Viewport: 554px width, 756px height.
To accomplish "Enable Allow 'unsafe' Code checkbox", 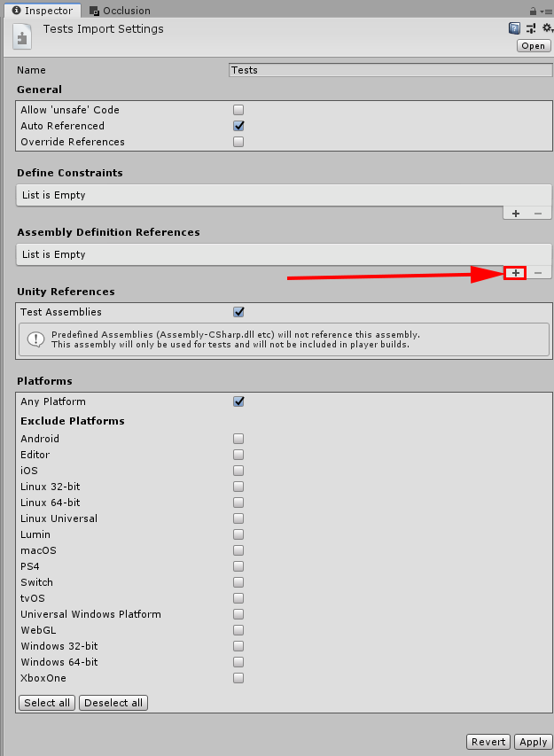I will click(238, 110).
